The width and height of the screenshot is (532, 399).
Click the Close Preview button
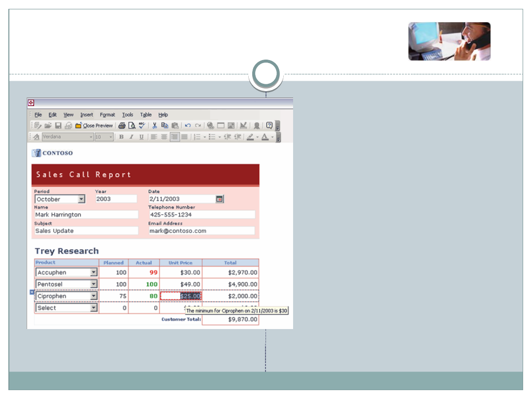tap(94, 126)
